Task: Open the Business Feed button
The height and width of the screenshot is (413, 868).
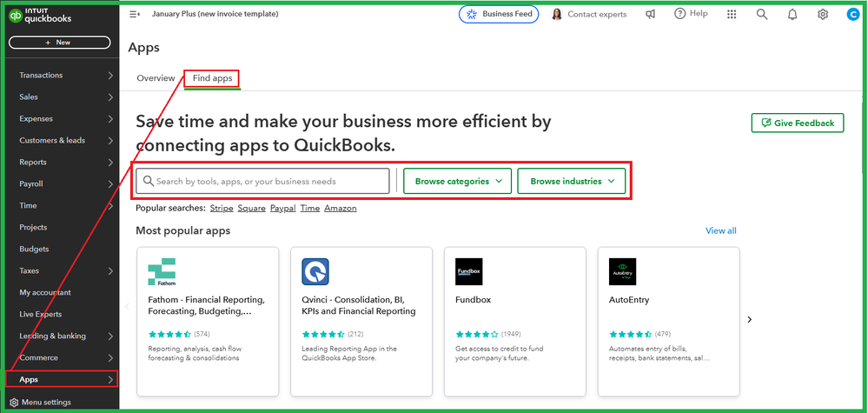Action: 499,15
